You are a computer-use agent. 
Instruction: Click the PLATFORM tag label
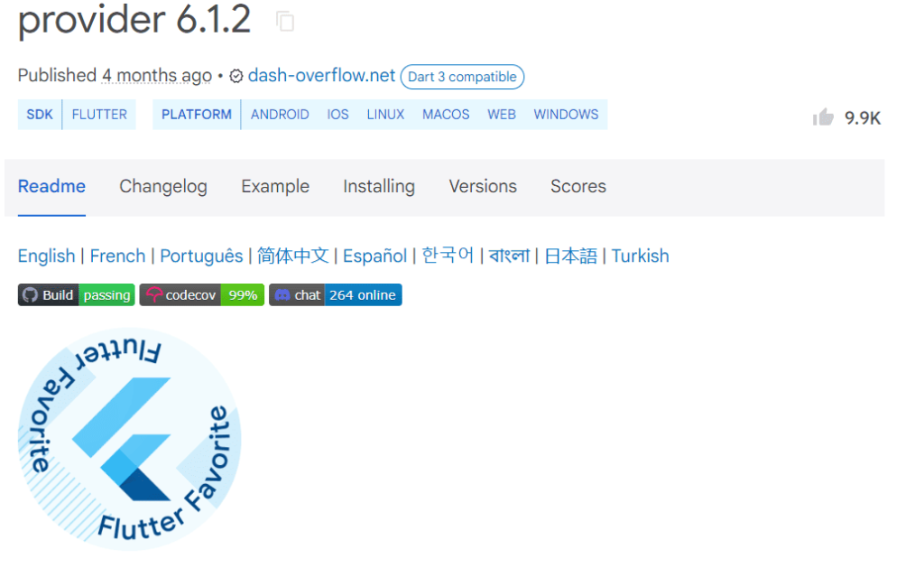click(x=197, y=115)
